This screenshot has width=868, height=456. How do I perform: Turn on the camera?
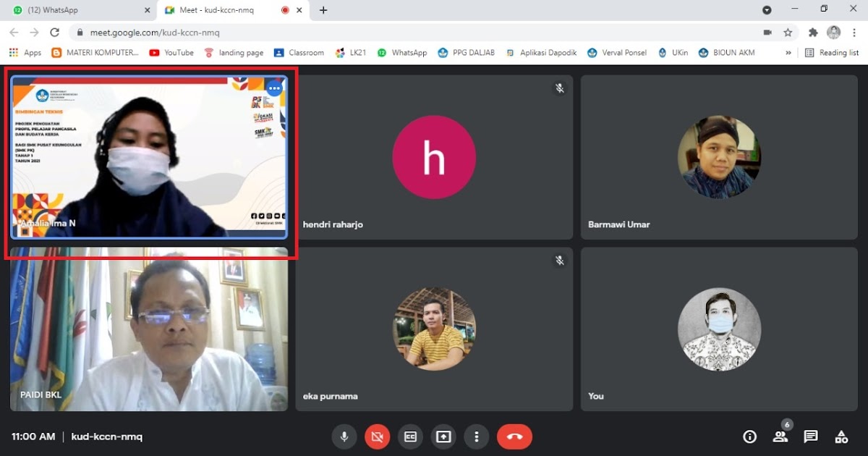(377, 436)
